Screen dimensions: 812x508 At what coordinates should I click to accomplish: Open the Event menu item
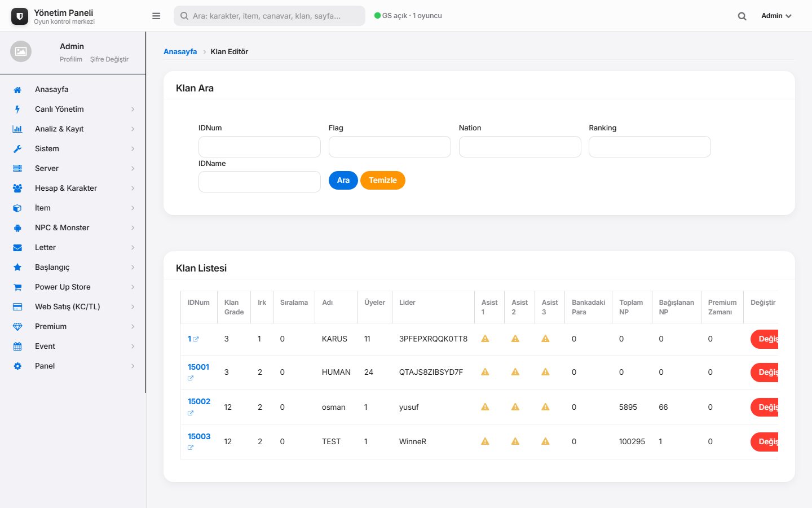(x=73, y=347)
